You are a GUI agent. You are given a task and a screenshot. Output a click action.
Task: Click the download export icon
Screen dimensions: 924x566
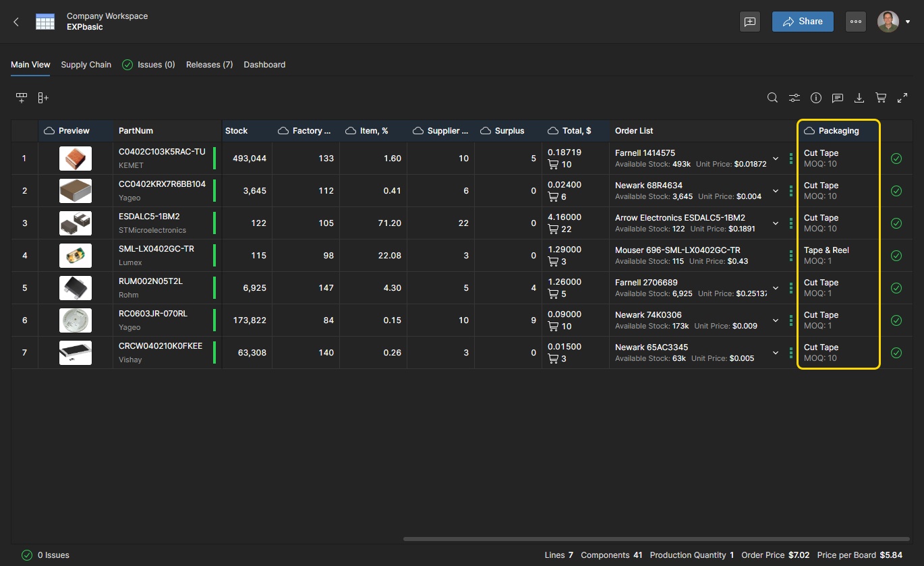click(859, 98)
